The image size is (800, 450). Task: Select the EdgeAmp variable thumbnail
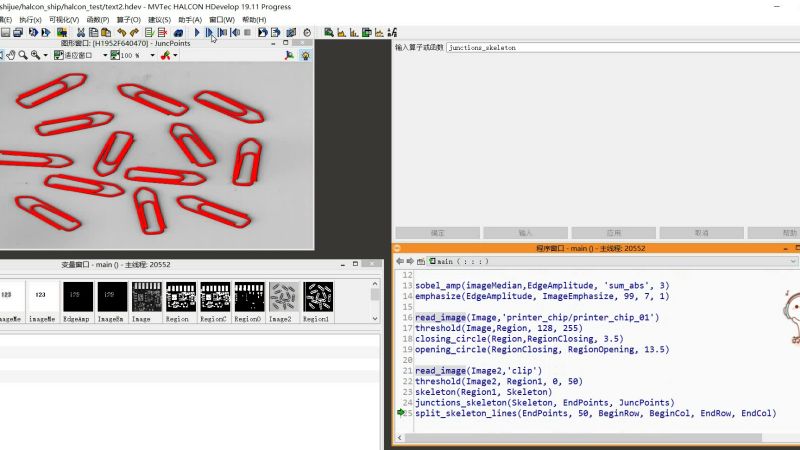coord(77,296)
